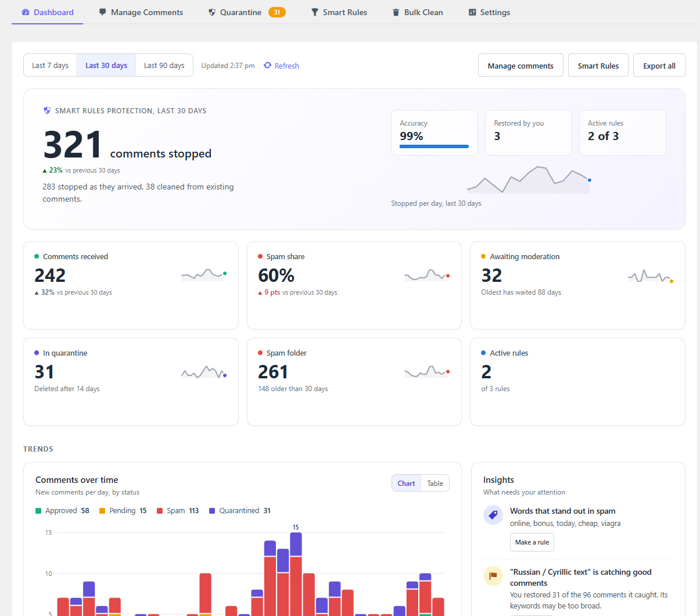700x616 pixels.
Task: Click '148 older than 30 days' text
Action: point(293,389)
